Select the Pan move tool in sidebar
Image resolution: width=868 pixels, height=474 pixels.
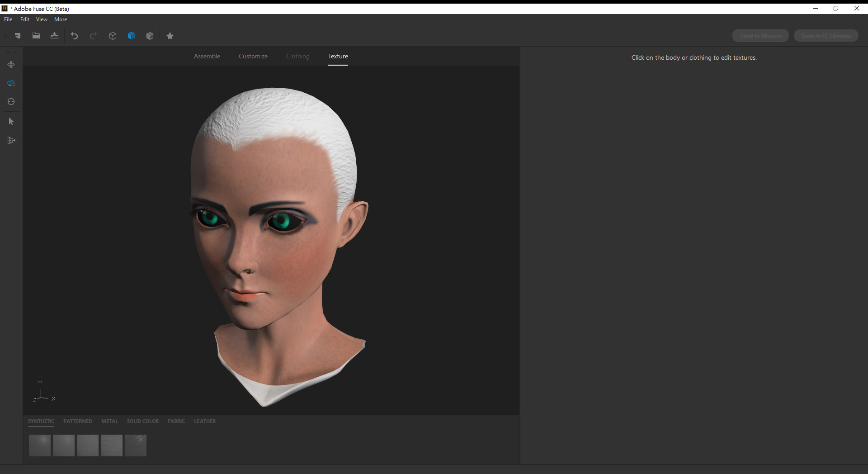(11, 65)
